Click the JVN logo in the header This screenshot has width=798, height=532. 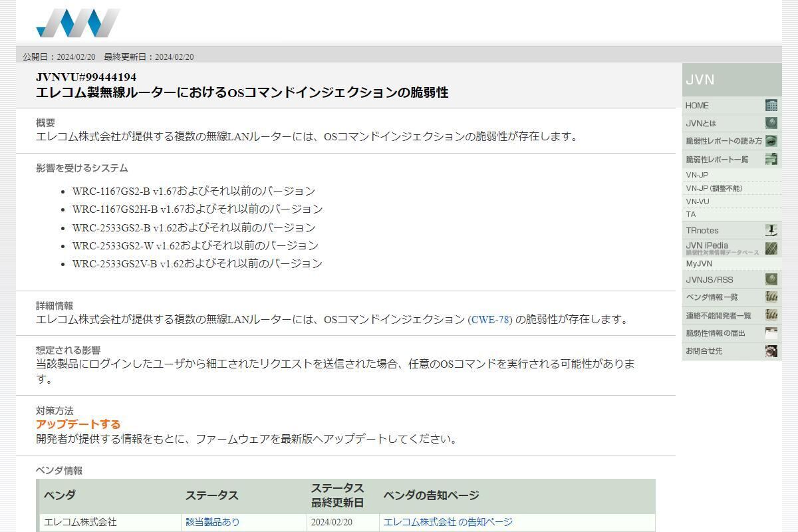click(78, 23)
